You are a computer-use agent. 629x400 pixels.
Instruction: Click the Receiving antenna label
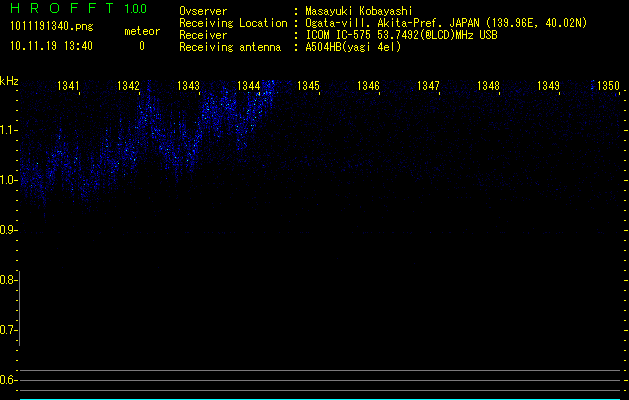[x=230, y=47]
